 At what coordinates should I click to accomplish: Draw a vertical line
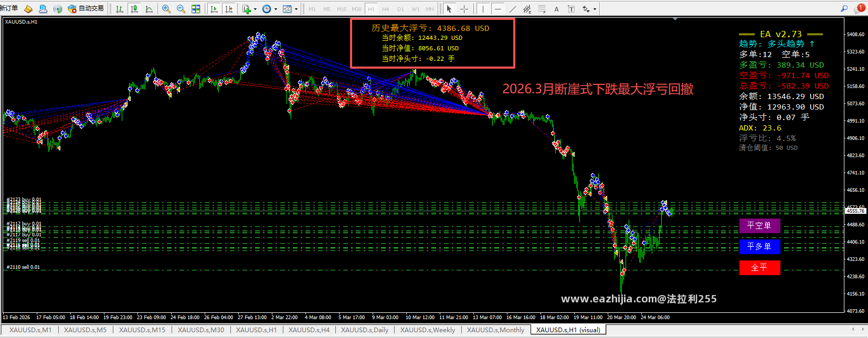483,9
